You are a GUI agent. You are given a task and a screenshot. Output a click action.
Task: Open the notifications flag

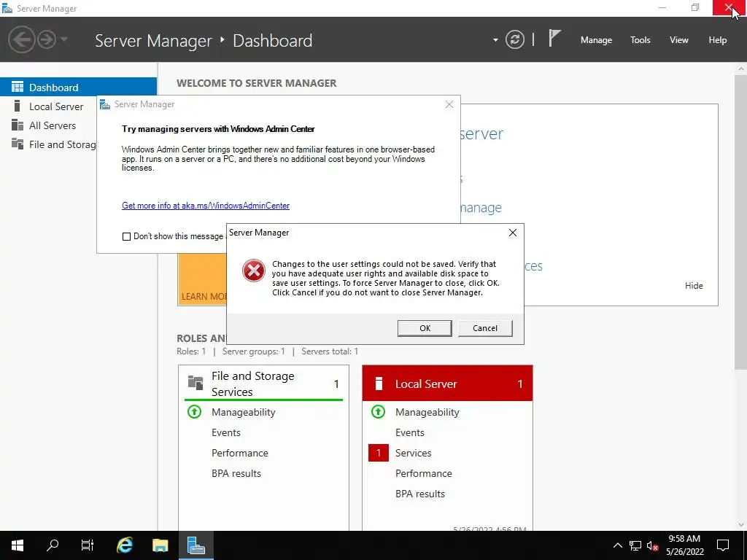pos(554,38)
